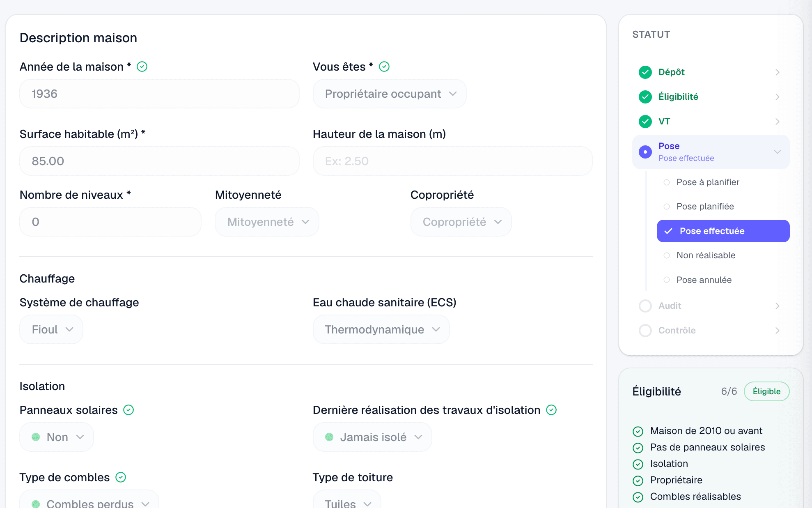Expand the Contrôle step chevron
The height and width of the screenshot is (508, 812).
[x=778, y=331]
